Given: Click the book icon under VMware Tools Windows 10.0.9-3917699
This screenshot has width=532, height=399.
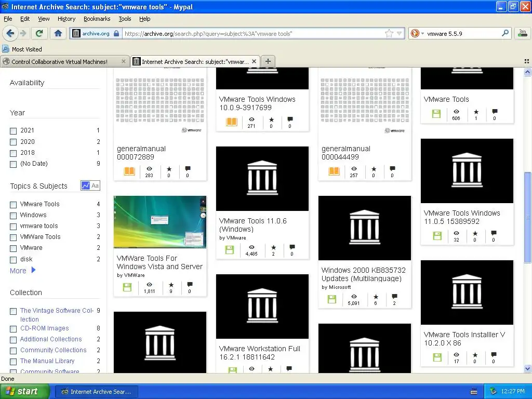Looking at the screenshot, I should (232, 122).
